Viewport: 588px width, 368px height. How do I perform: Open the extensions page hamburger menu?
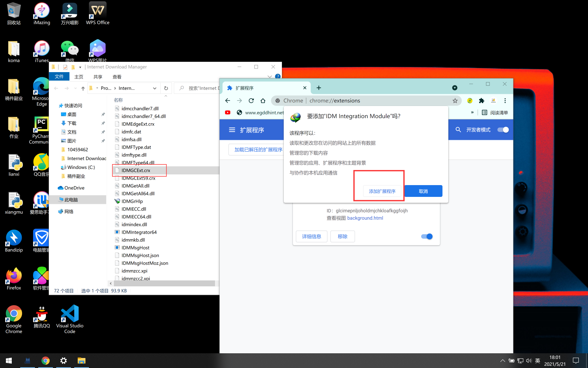tap(232, 130)
